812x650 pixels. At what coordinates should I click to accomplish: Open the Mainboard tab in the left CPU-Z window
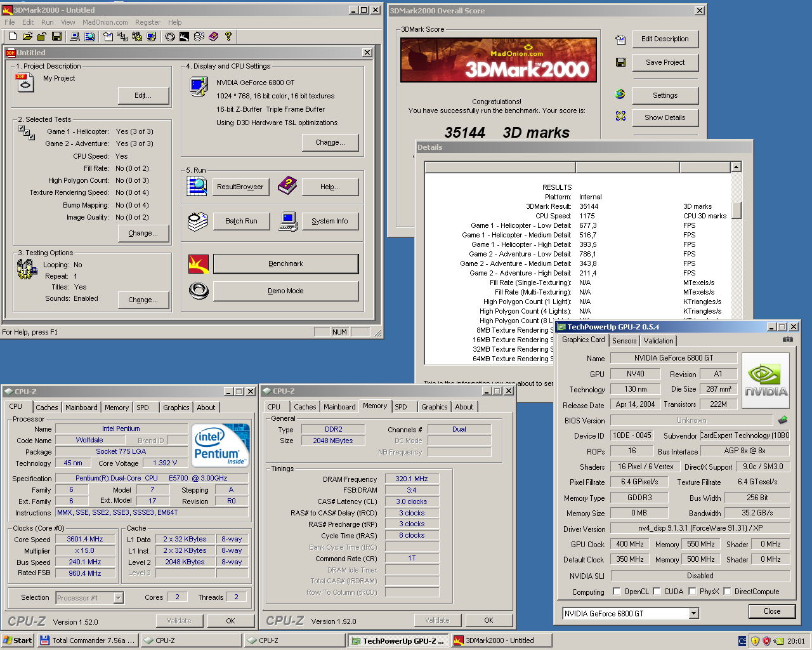(x=82, y=408)
